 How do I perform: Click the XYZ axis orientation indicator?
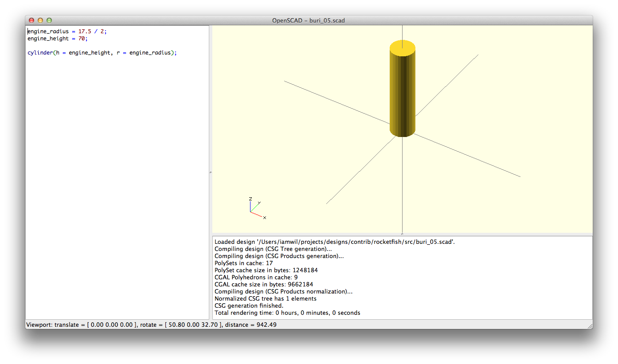[x=255, y=209]
